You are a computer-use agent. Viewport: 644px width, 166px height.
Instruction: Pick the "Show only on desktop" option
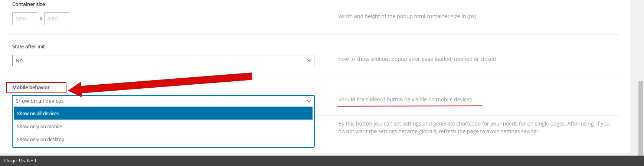point(41,140)
